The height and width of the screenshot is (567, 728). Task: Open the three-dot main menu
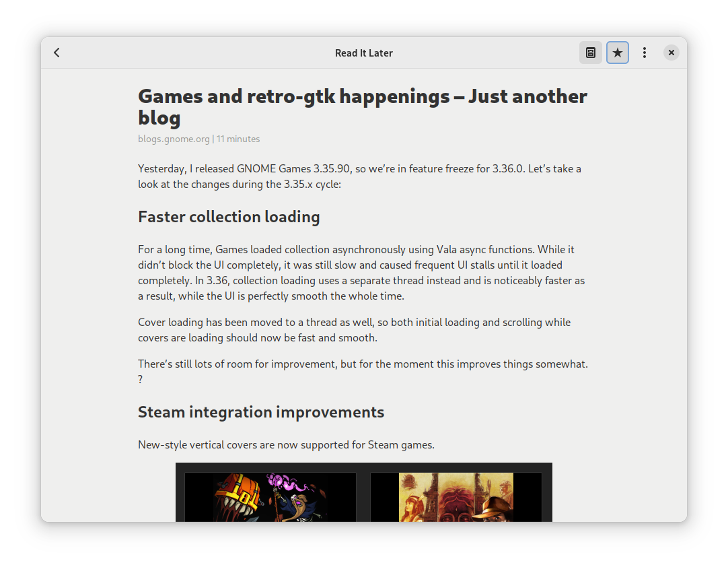tap(645, 53)
